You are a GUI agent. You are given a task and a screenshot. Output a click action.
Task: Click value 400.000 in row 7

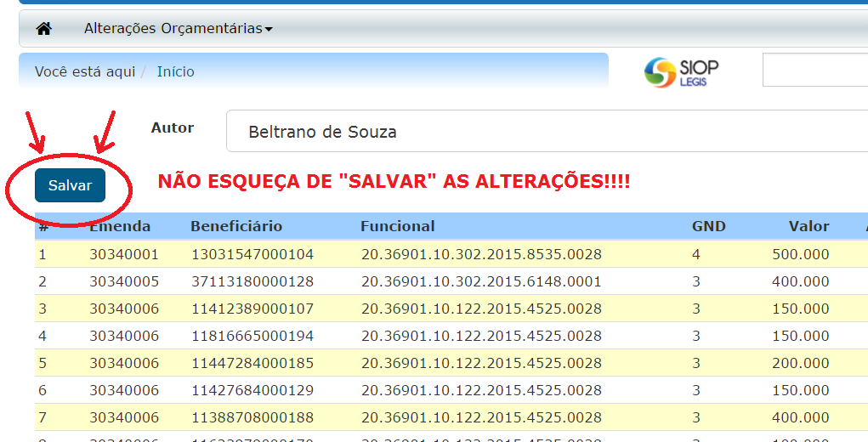pos(800,417)
